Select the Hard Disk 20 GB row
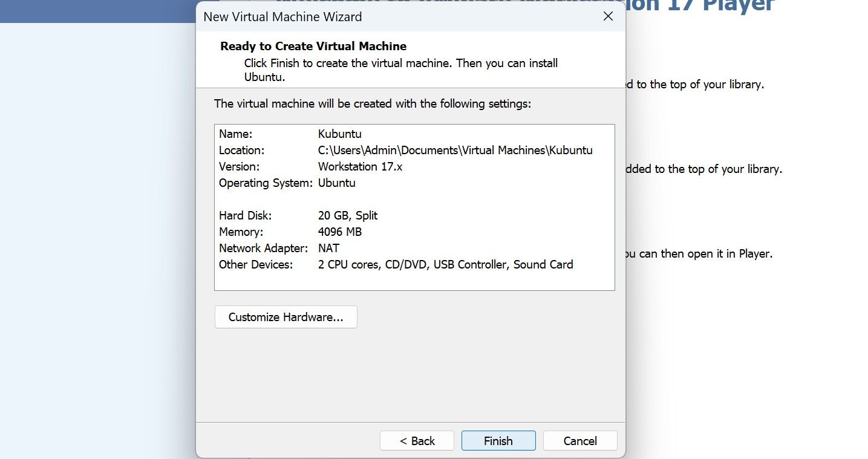868x459 pixels. click(x=347, y=215)
